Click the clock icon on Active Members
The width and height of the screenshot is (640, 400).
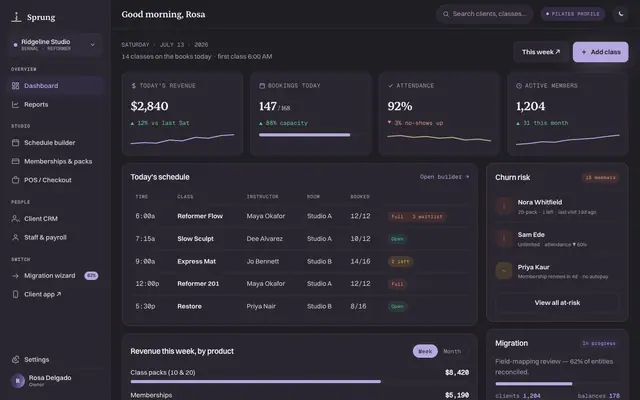(x=519, y=86)
